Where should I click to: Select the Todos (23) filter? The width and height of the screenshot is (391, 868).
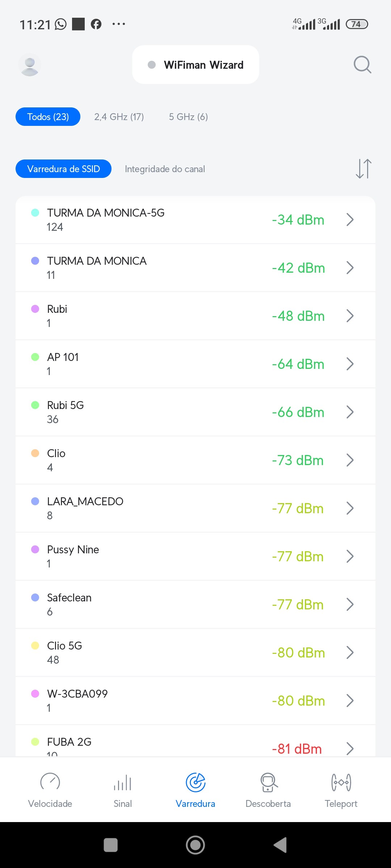pyautogui.click(x=48, y=117)
